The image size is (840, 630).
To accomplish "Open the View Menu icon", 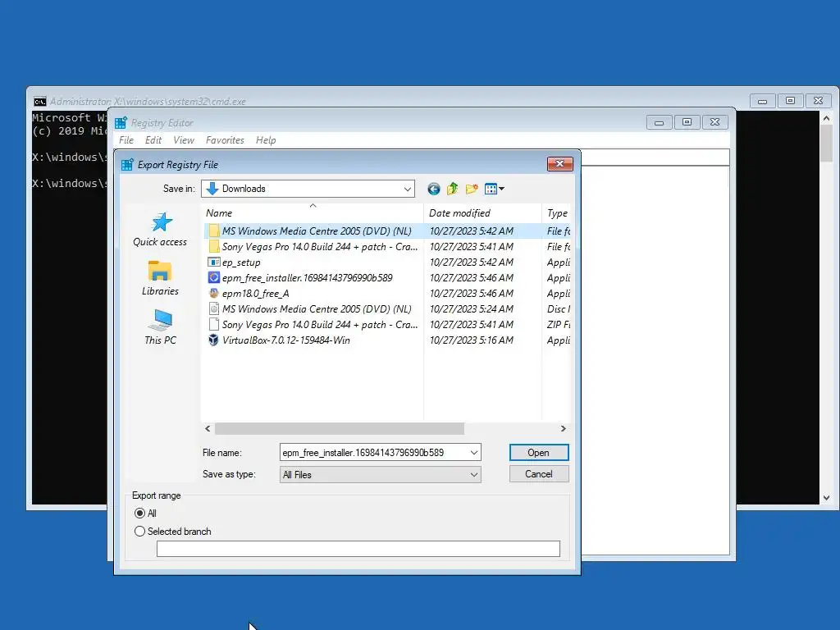I will (494, 189).
